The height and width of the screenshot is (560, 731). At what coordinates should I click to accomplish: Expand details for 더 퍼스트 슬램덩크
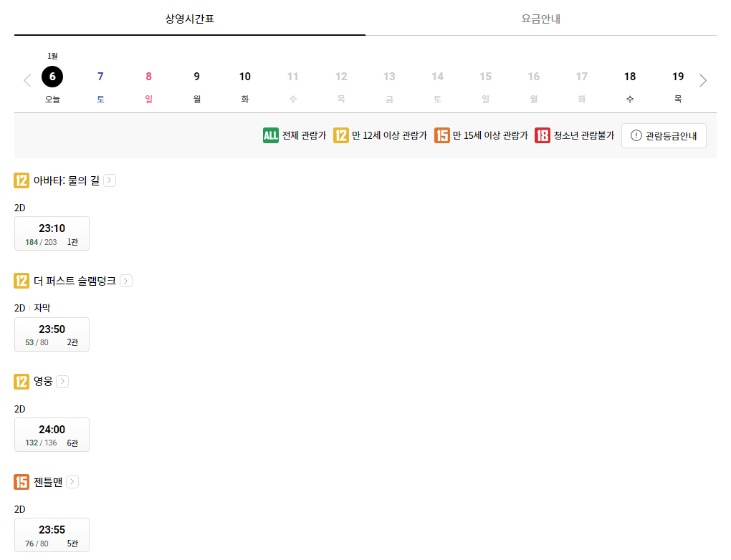126,281
